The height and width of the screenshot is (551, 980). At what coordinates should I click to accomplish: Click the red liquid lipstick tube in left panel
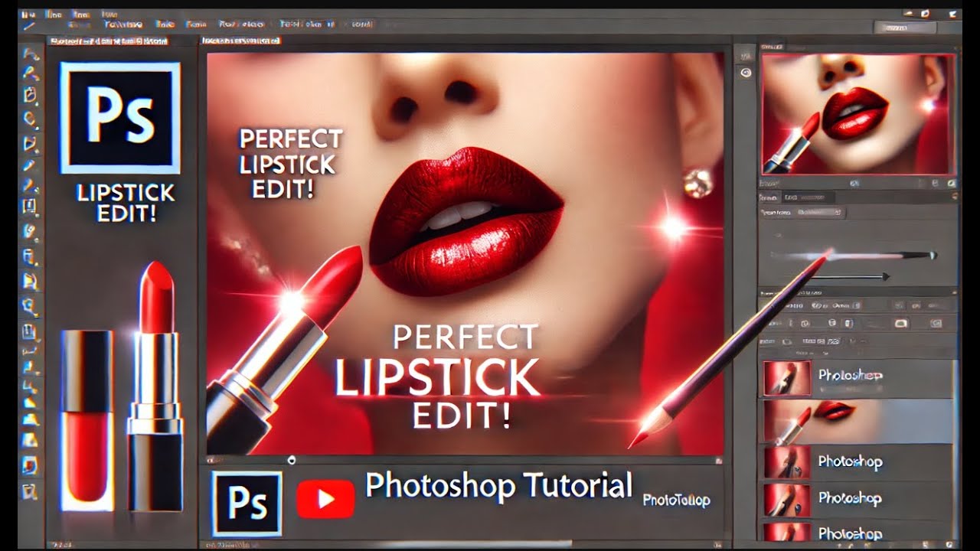[87, 420]
